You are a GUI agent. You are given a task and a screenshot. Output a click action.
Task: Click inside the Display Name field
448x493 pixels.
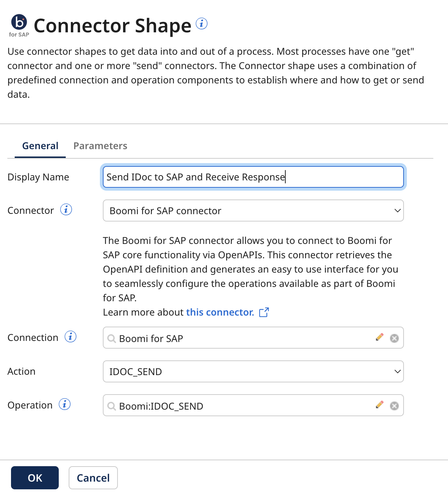pos(253,177)
